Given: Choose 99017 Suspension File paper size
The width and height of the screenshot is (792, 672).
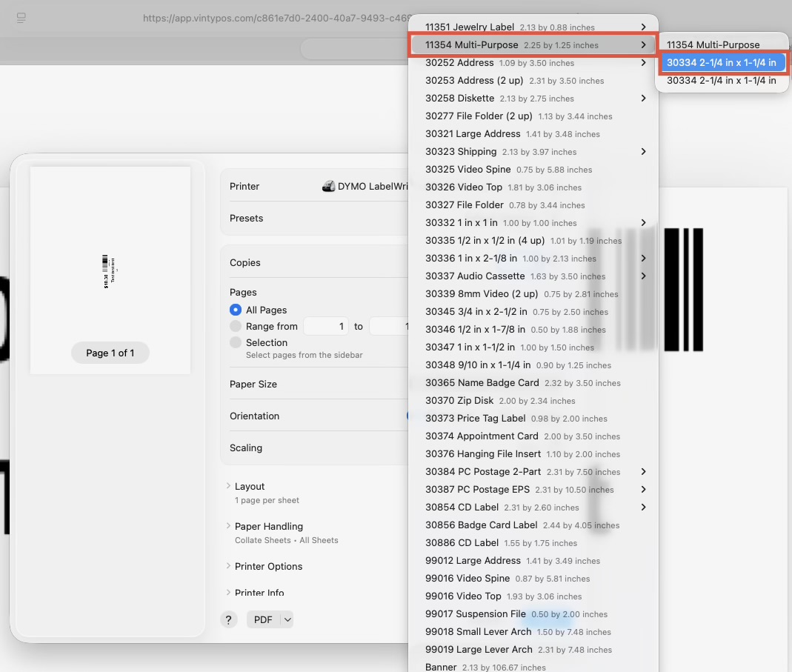Looking at the screenshot, I should pos(533,614).
